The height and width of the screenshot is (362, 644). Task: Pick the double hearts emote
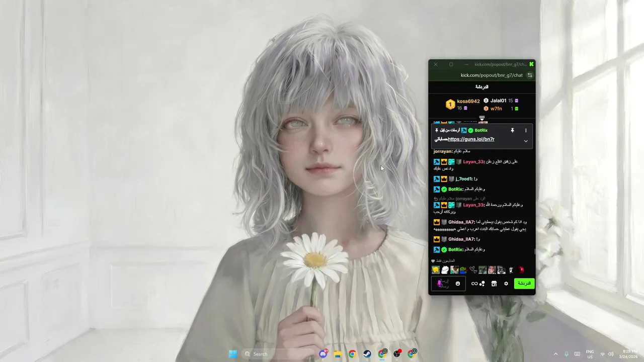point(473,270)
